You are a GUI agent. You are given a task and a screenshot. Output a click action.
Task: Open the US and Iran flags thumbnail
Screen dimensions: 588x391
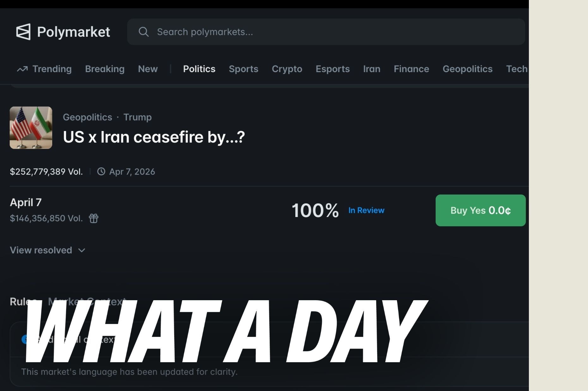coord(31,128)
